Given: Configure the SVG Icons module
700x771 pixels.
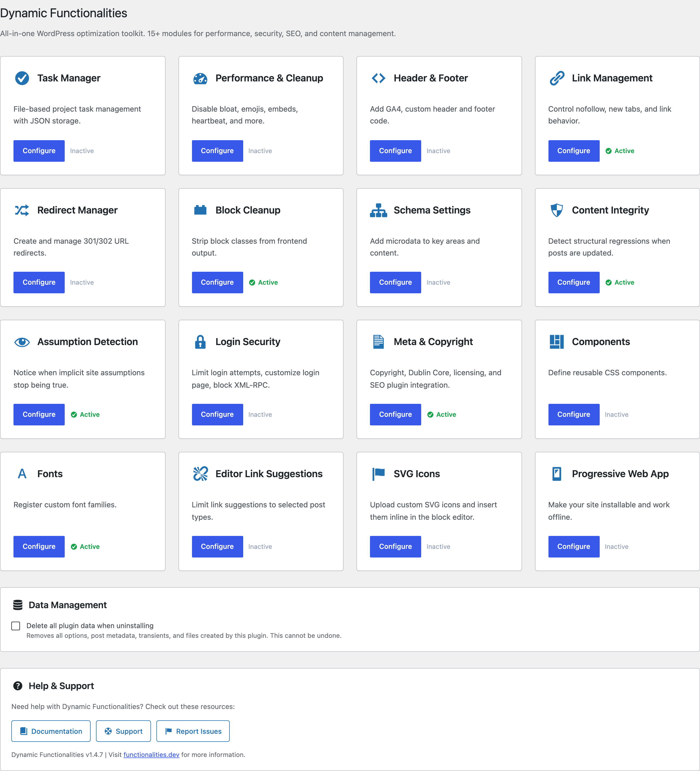Looking at the screenshot, I should 395,546.
